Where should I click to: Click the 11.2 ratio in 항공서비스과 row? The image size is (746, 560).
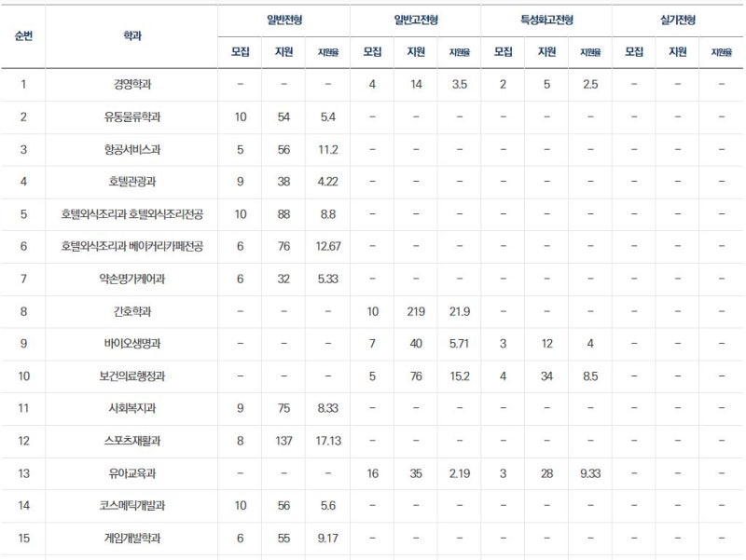(328, 150)
